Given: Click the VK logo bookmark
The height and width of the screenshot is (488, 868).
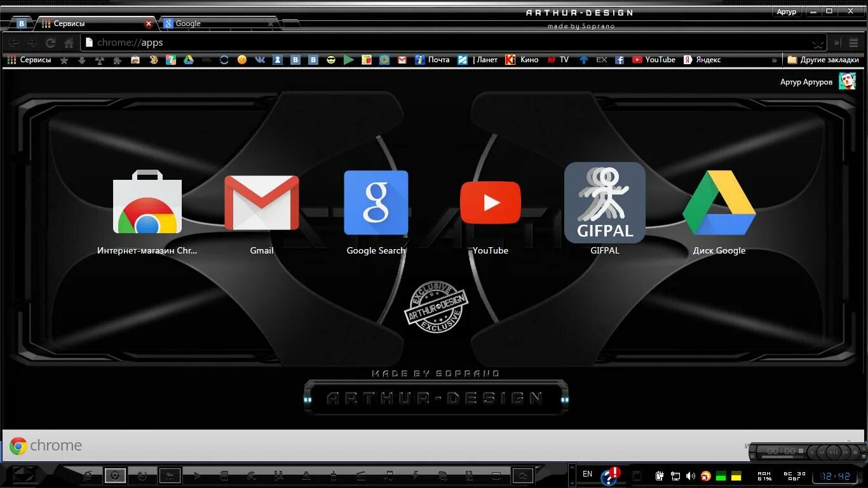Looking at the screenshot, I should pyautogui.click(x=260, y=60).
